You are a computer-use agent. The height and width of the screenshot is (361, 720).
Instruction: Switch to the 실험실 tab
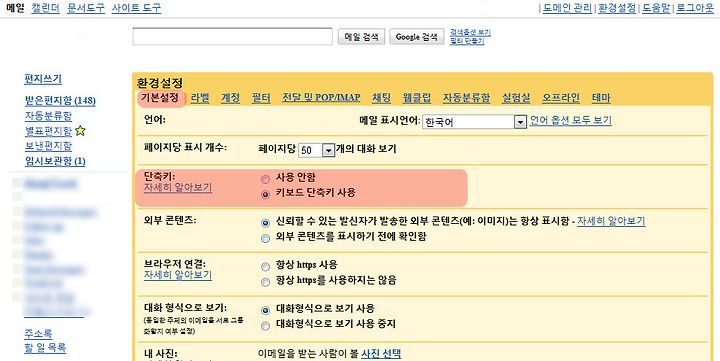(516, 98)
